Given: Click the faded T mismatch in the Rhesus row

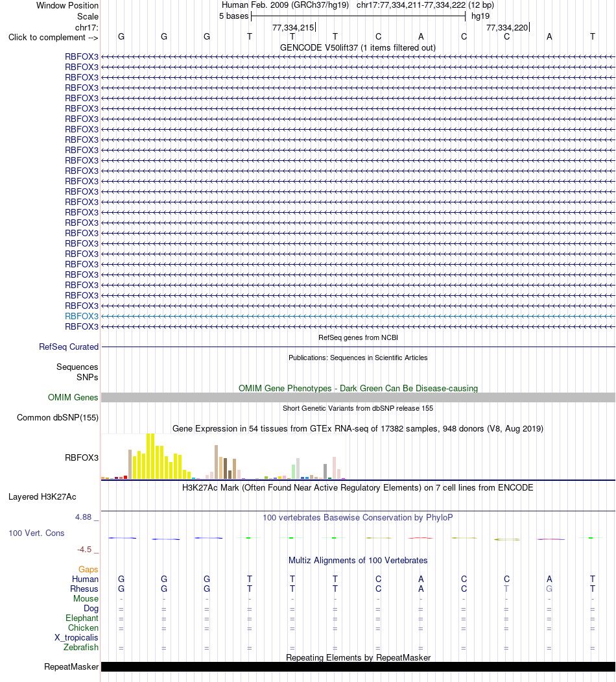Looking at the screenshot, I should point(506,589).
